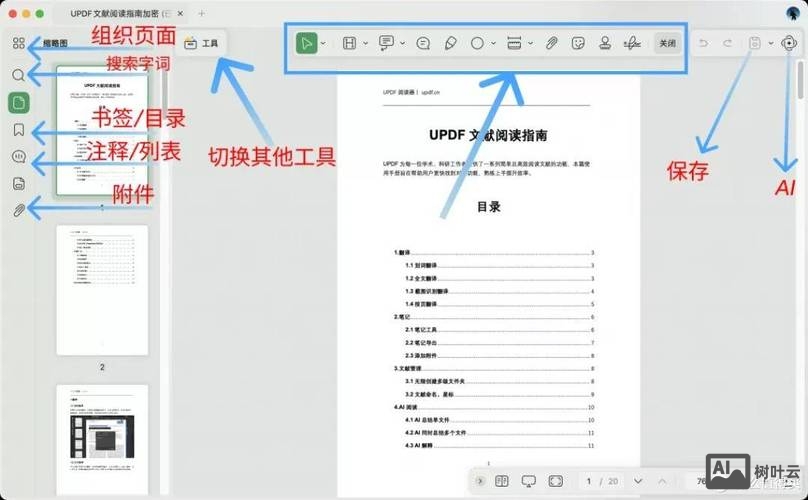This screenshot has width=808, height=500.
Task: Click the document vertical scrollbar
Action: 800,80
